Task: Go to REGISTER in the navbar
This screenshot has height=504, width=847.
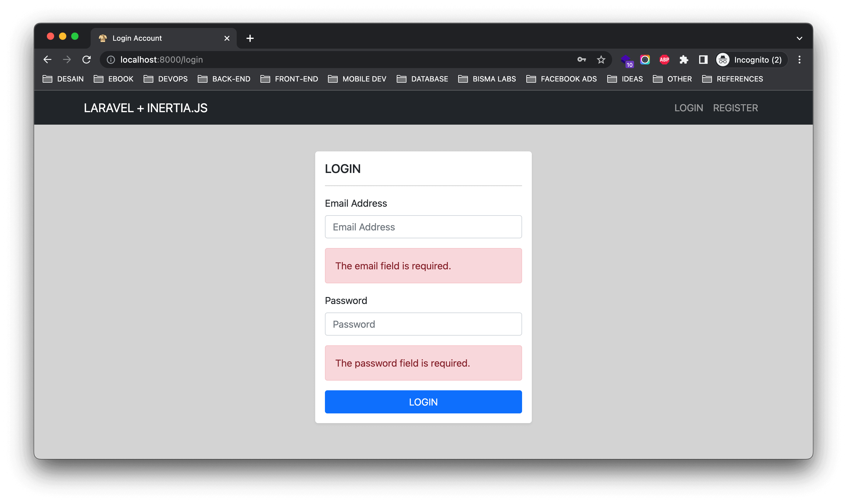Action: click(735, 108)
